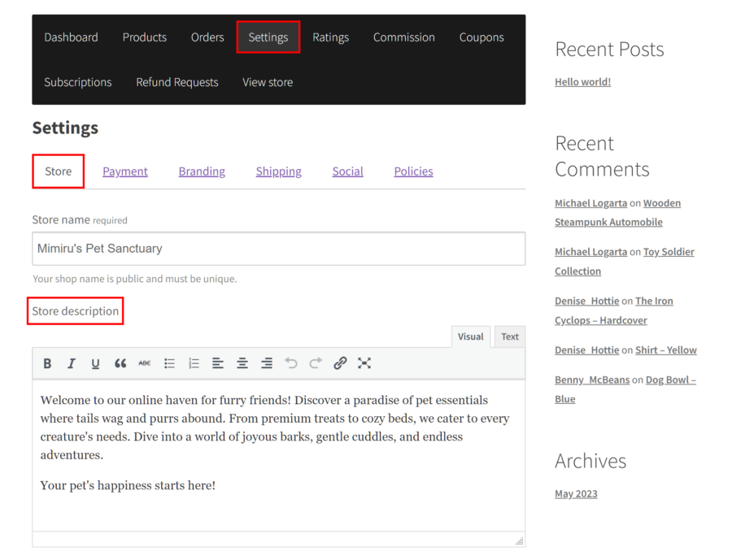Align text to the right

267,363
